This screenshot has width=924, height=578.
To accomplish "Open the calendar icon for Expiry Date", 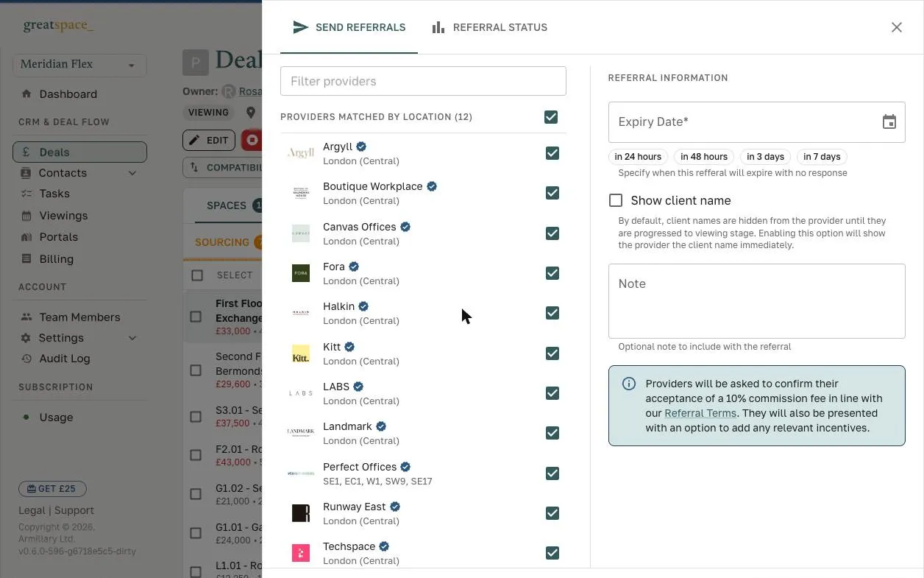I will 889,122.
